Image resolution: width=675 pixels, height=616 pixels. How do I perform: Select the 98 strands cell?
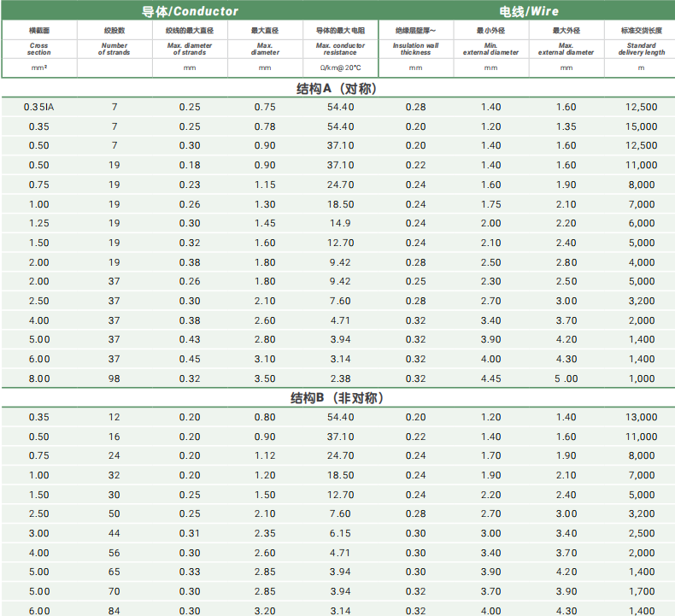tap(114, 378)
